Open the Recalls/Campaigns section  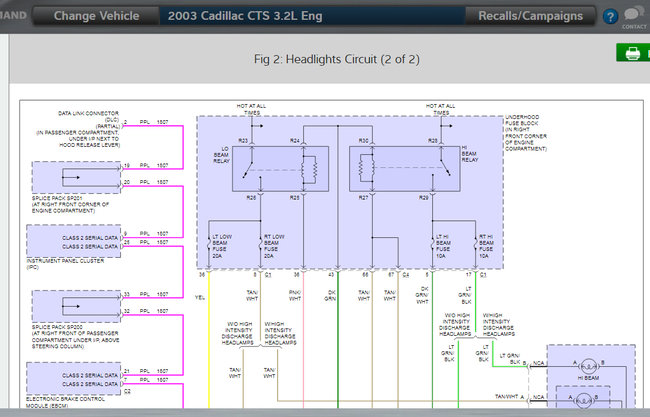[x=530, y=16]
